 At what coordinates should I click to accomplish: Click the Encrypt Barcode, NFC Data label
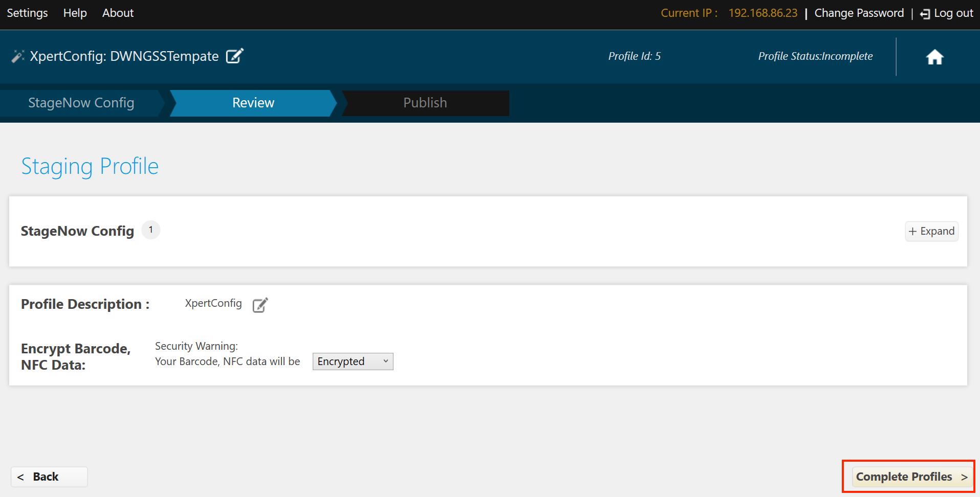[x=76, y=356]
